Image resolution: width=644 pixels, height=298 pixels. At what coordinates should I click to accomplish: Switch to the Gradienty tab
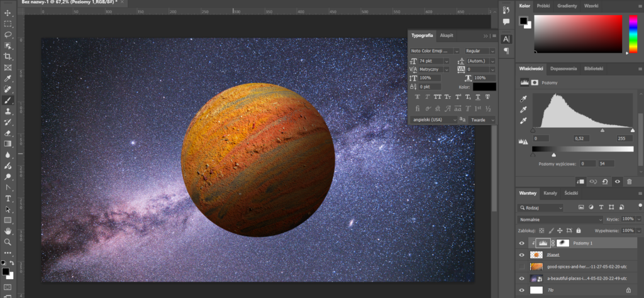point(567,6)
